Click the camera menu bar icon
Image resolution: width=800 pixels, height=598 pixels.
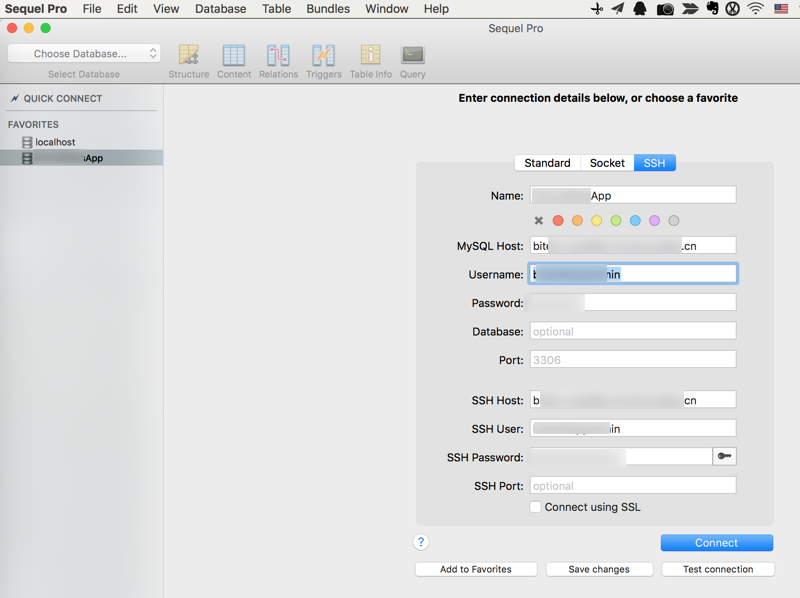click(665, 9)
